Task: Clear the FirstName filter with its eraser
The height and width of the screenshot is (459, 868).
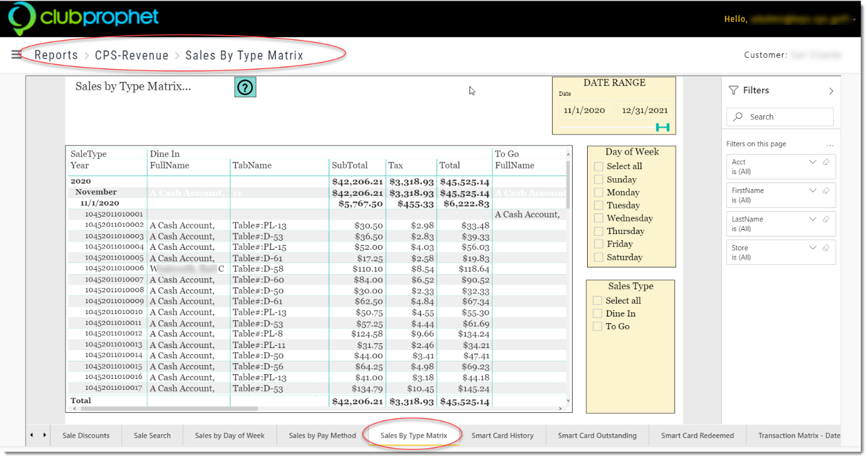Action: pyautogui.click(x=826, y=191)
